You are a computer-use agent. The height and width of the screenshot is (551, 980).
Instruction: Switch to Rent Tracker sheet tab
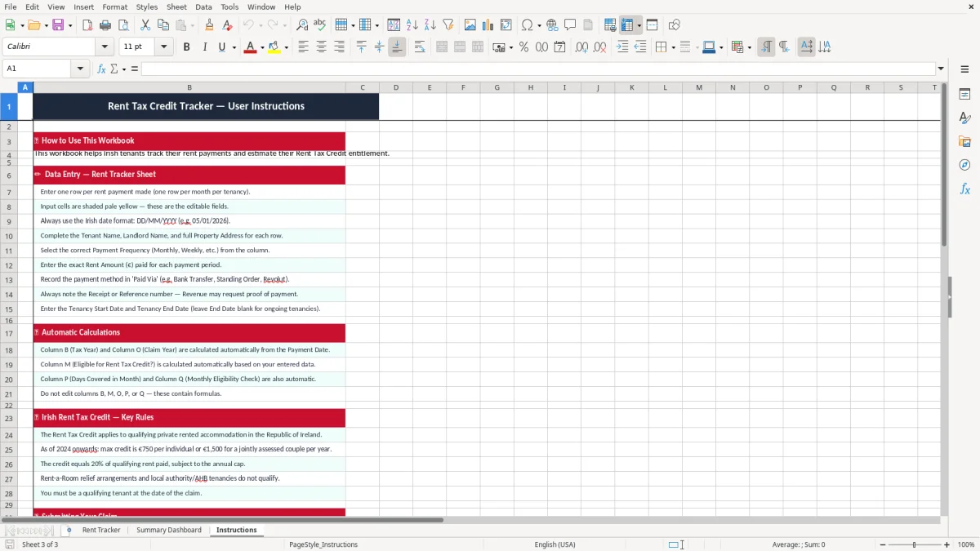pos(101,531)
